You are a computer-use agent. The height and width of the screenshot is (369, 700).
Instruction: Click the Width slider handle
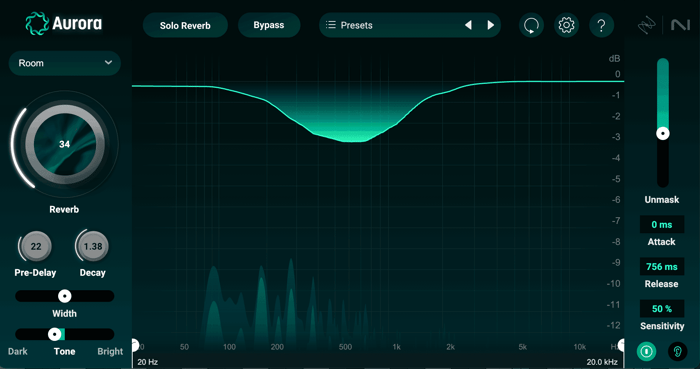65,296
